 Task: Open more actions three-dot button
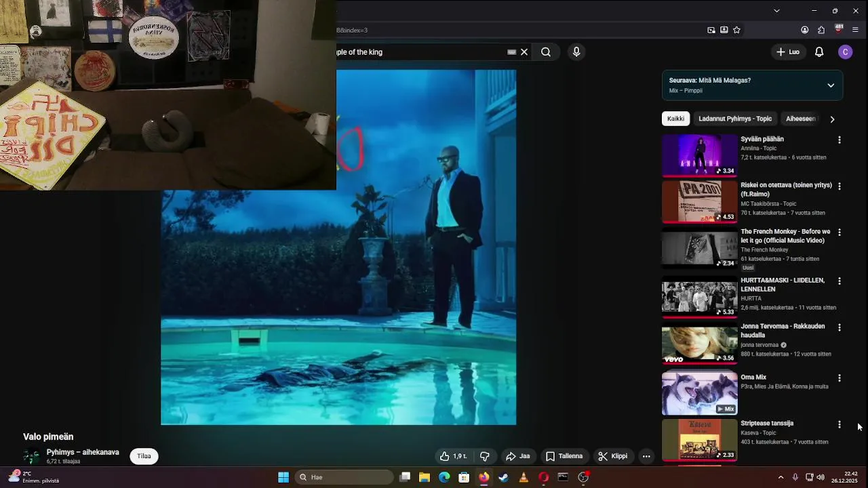[x=646, y=456]
